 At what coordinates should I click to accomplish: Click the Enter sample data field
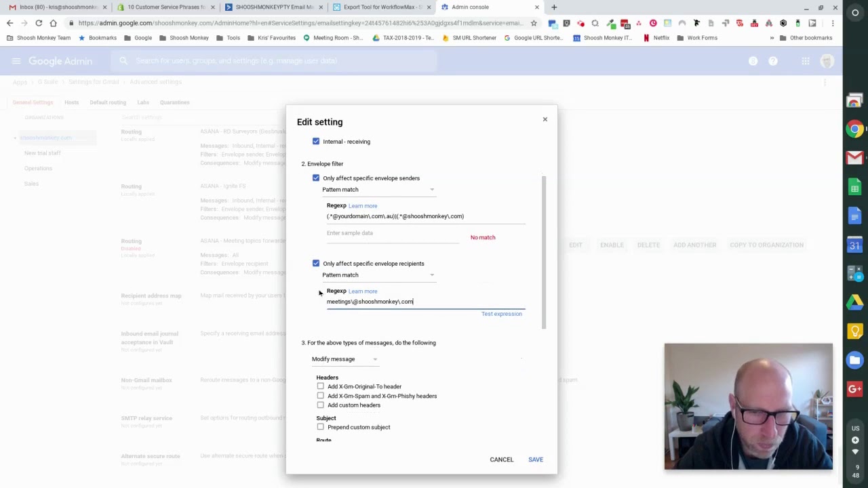pyautogui.click(x=393, y=233)
